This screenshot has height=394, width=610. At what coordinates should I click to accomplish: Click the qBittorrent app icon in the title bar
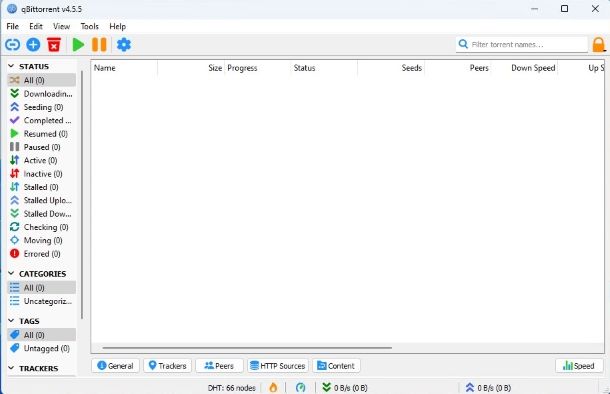12,9
